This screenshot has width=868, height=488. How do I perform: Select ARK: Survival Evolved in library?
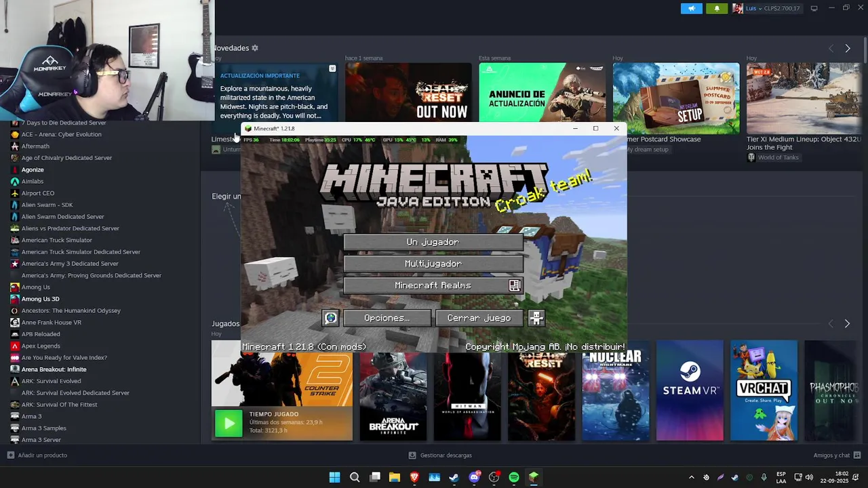51,381
